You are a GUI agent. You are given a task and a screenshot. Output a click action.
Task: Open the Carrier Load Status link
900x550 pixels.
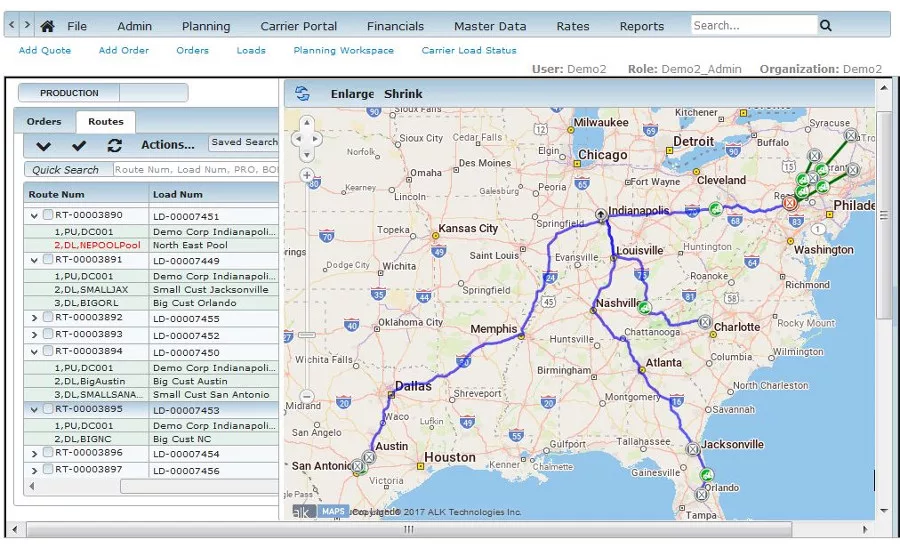[x=469, y=51]
